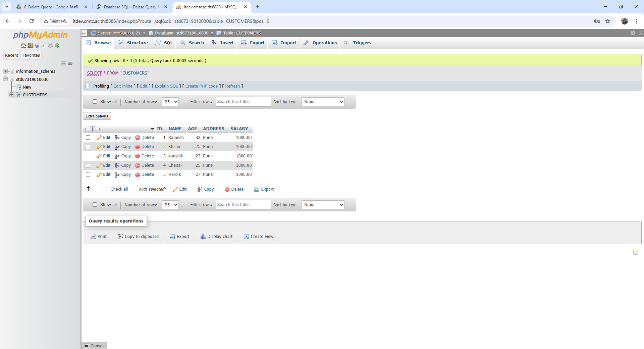
Task: Click the Explain SQL link
Action: pos(166,86)
